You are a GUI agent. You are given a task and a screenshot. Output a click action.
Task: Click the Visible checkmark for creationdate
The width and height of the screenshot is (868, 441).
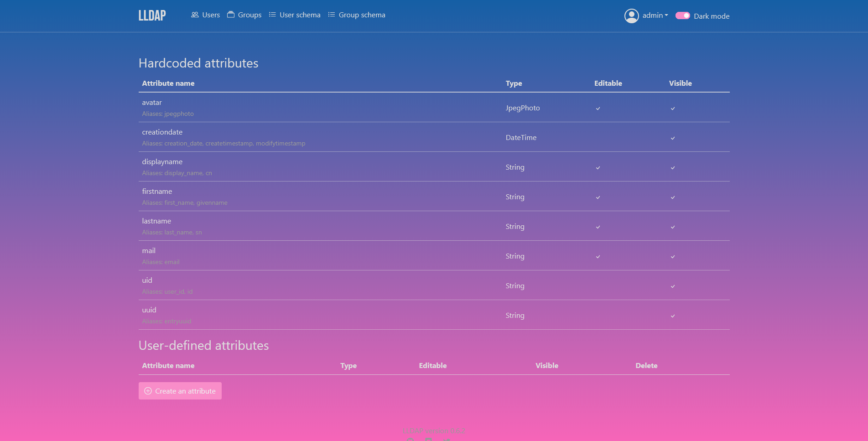(x=673, y=138)
